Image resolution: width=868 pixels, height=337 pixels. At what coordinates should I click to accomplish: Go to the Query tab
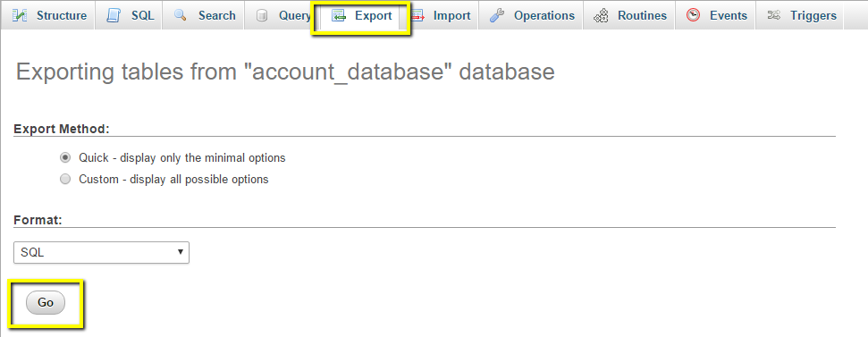282,15
